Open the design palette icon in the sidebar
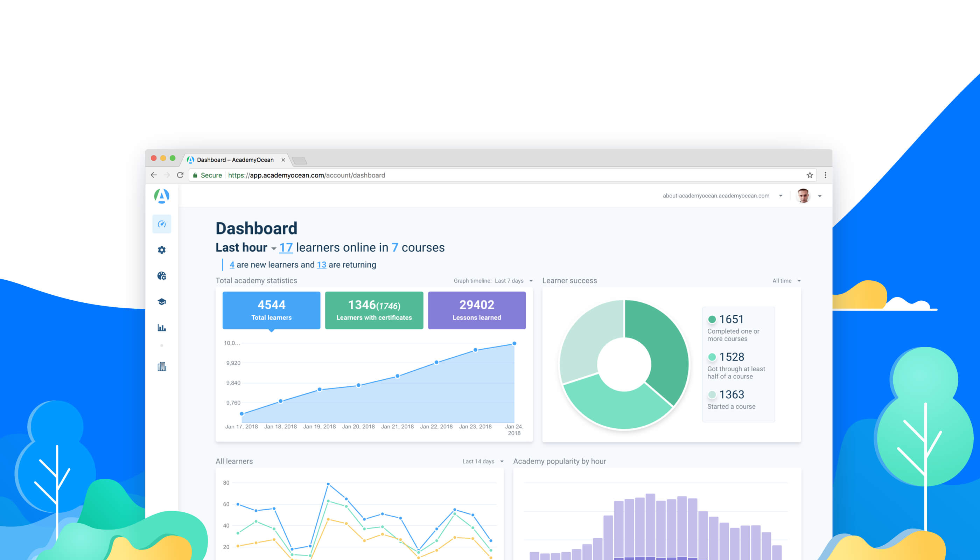980x560 pixels. [162, 276]
